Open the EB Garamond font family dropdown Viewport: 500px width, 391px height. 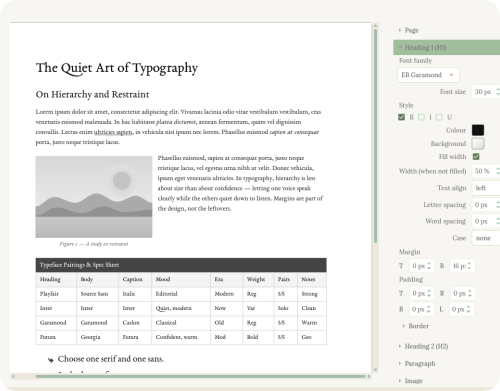(x=428, y=75)
